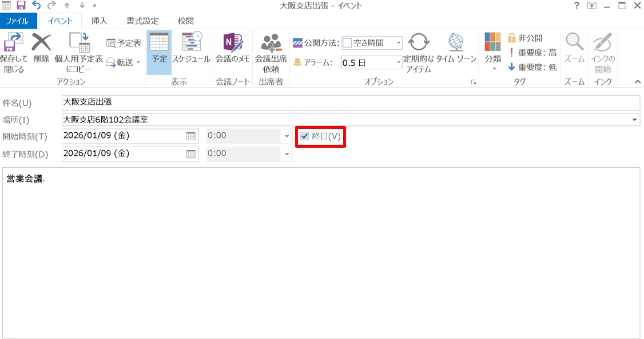Click the 予定表 calendar button
The height and width of the screenshot is (339, 644).
[124, 43]
